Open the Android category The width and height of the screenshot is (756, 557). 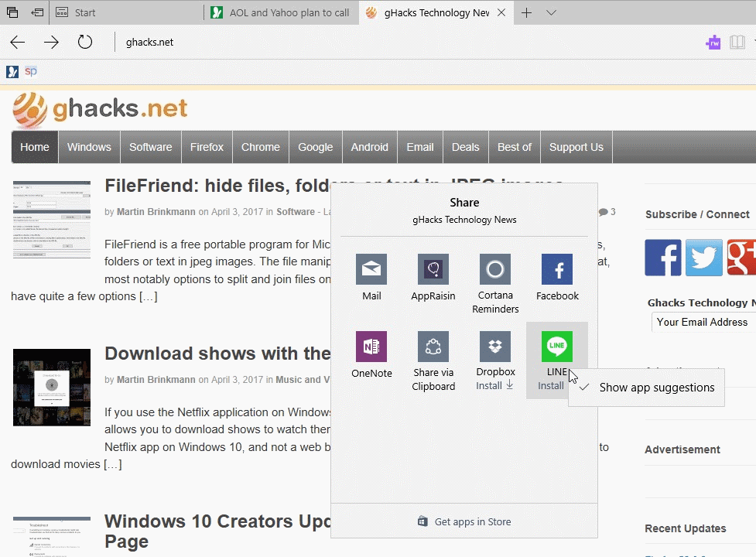coord(369,147)
